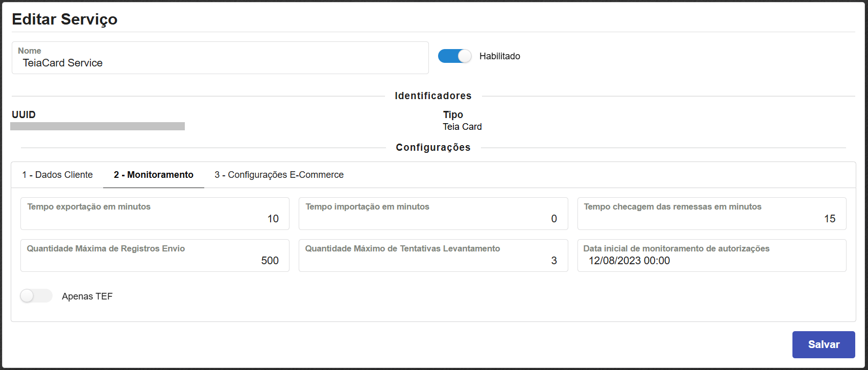Click the Habilitado label text
The height and width of the screenshot is (370, 868).
[x=499, y=56]
